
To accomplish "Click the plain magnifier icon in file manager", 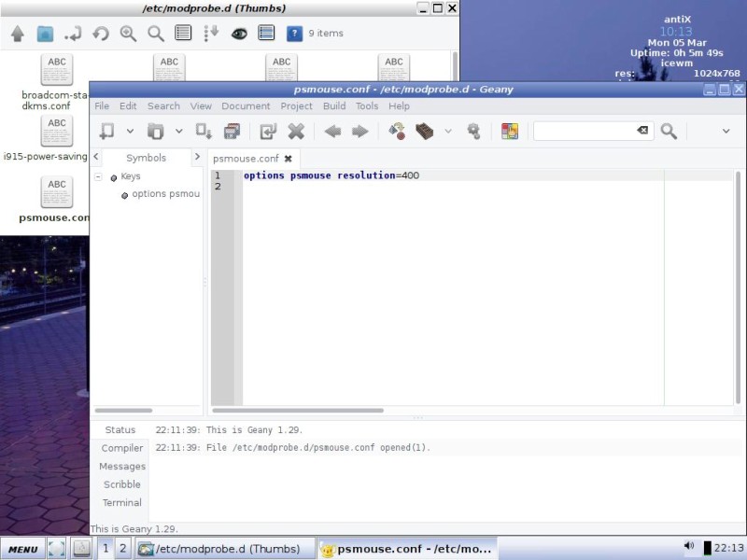I will [156, 34].
